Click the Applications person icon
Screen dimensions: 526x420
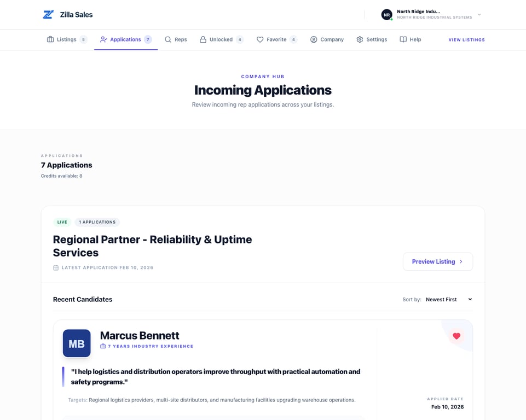point(103,39)
